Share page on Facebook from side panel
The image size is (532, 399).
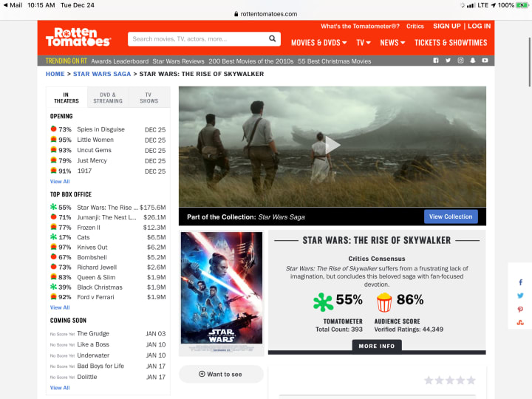click(520, 282)
